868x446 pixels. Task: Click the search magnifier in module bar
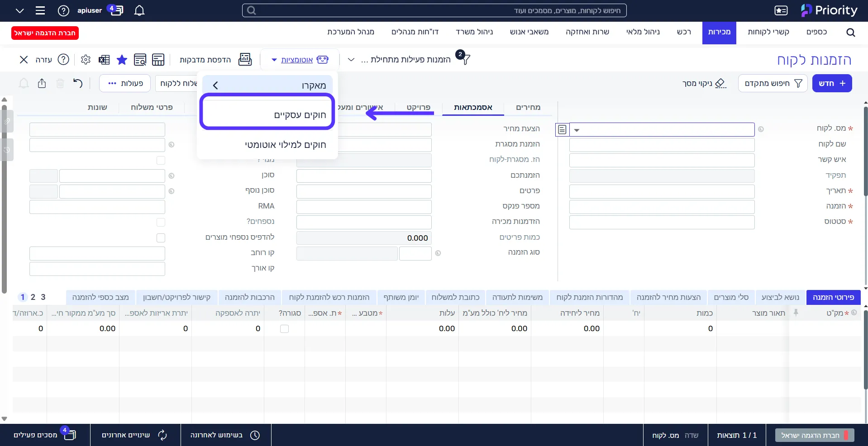[x=851, y=33]
